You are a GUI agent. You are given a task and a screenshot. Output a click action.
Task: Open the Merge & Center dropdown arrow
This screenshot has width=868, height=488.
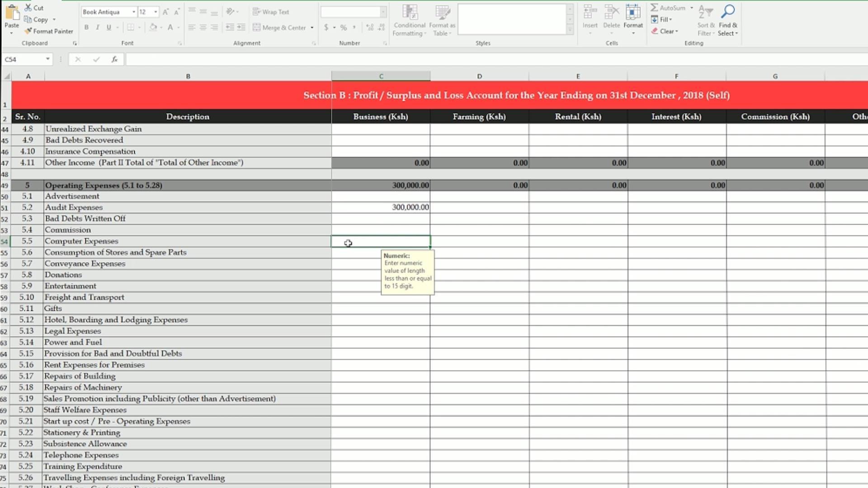point(312,28)
